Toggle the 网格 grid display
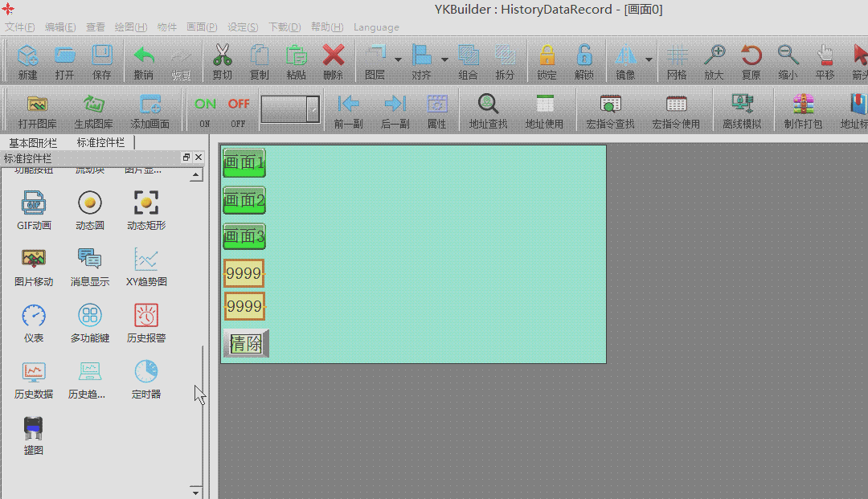This screenshot has width=868, height=499. [x=677, y=56]
